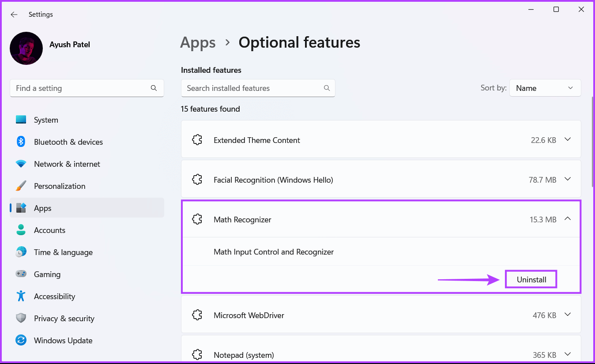Click the Math Recognizer 15.3 MB size
Viewport: 595px width, 364px height.
coord(543,219)
